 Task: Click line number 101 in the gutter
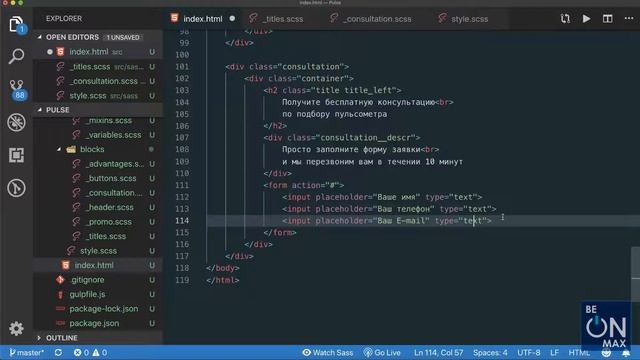click(x=182, y=67)
